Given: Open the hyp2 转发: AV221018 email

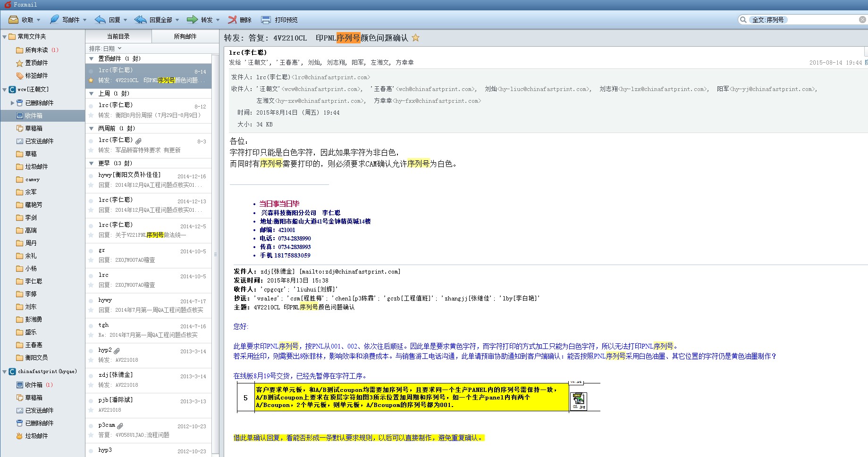Looking at the screenshot, I should coord(149,356).
